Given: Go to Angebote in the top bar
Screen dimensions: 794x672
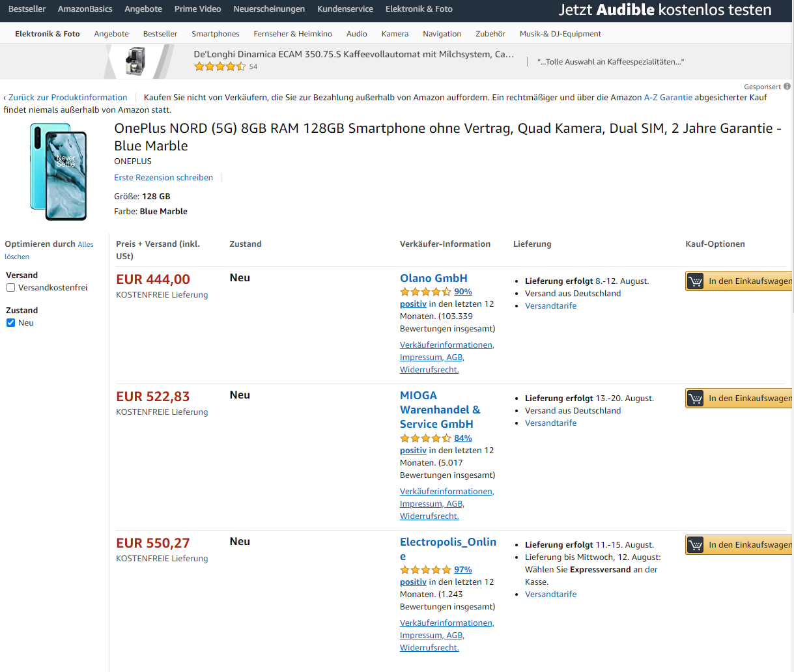Looking at the screenshot, I should click(x=143, y=9).
